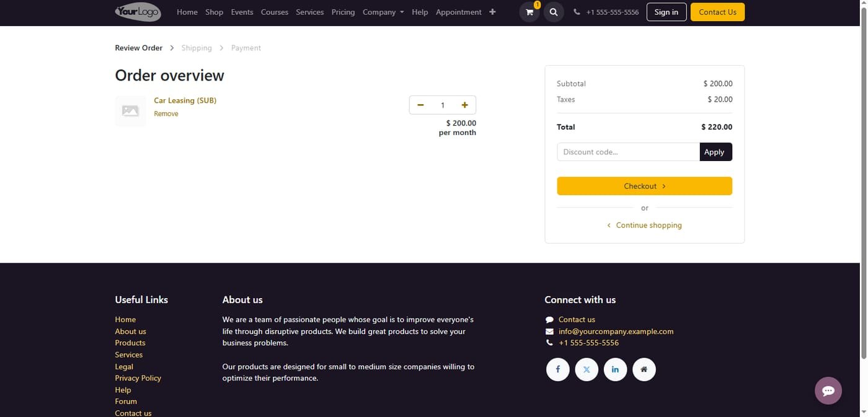
Task: Open footer Products link
Action: (130, 343)
